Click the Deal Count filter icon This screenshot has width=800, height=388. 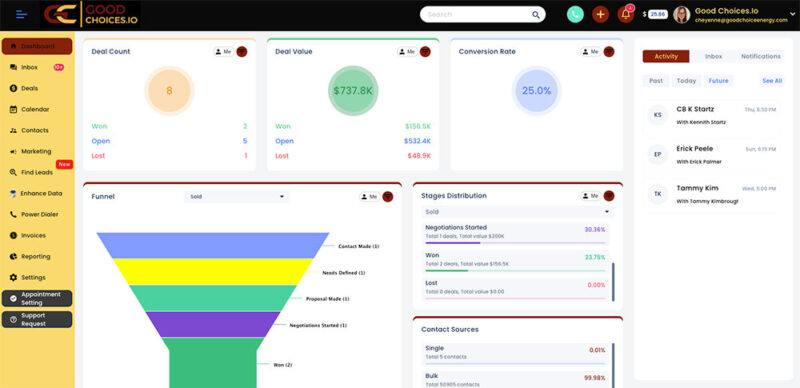click(242, 52)
